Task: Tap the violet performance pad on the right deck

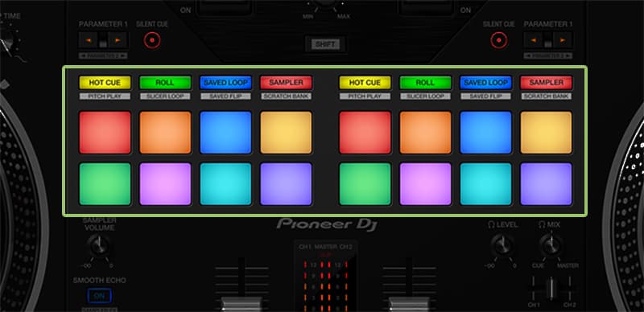Action: (547, 184)
